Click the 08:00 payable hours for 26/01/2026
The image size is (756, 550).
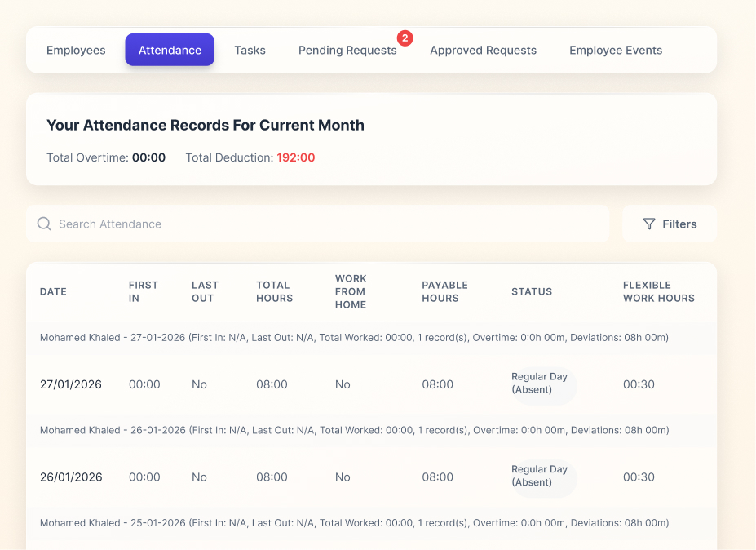tap(437, 477)
